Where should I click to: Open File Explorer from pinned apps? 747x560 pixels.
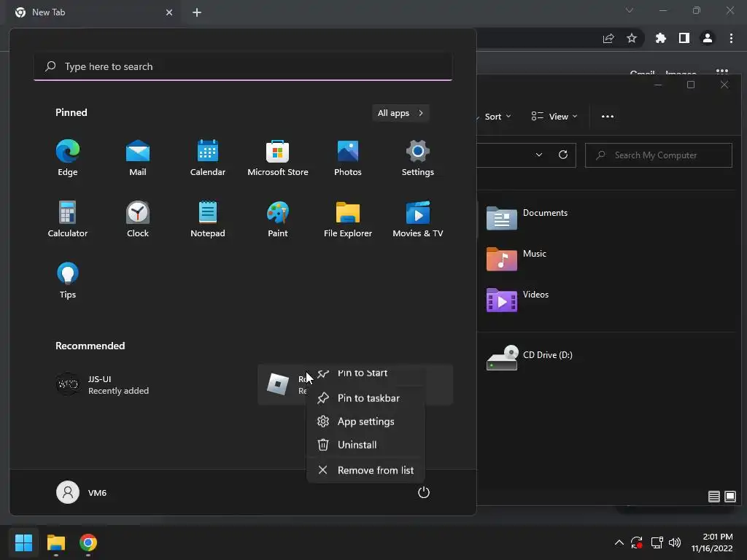point(348,219)
